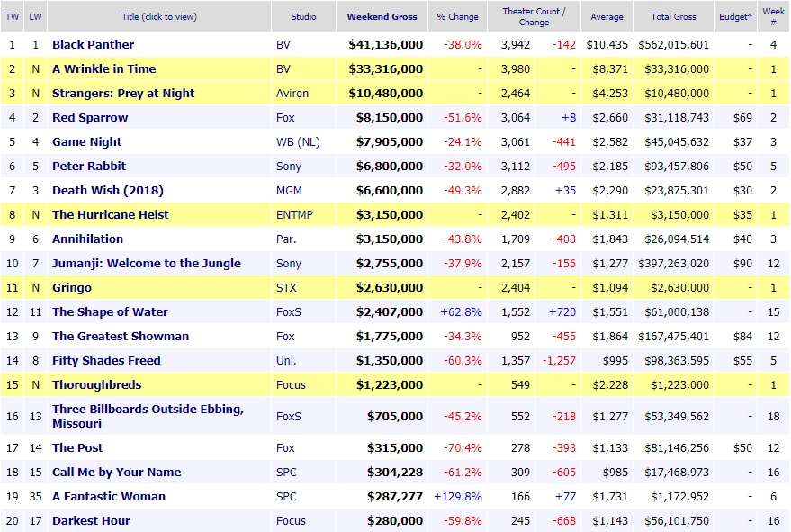Open the STX studio link
Image resolution: width=791 pixels, height=532 pixels.
coord(286,288)
